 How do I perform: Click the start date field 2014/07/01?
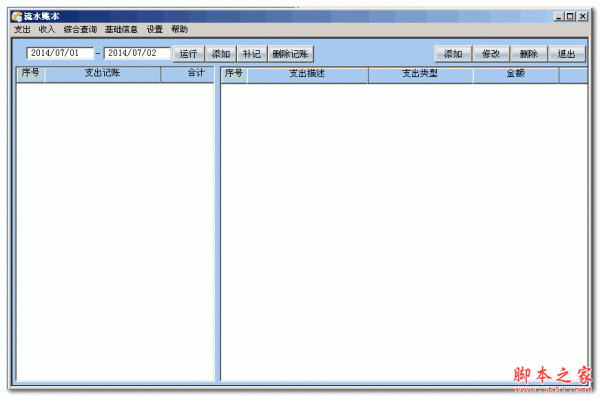coord(60,53)
